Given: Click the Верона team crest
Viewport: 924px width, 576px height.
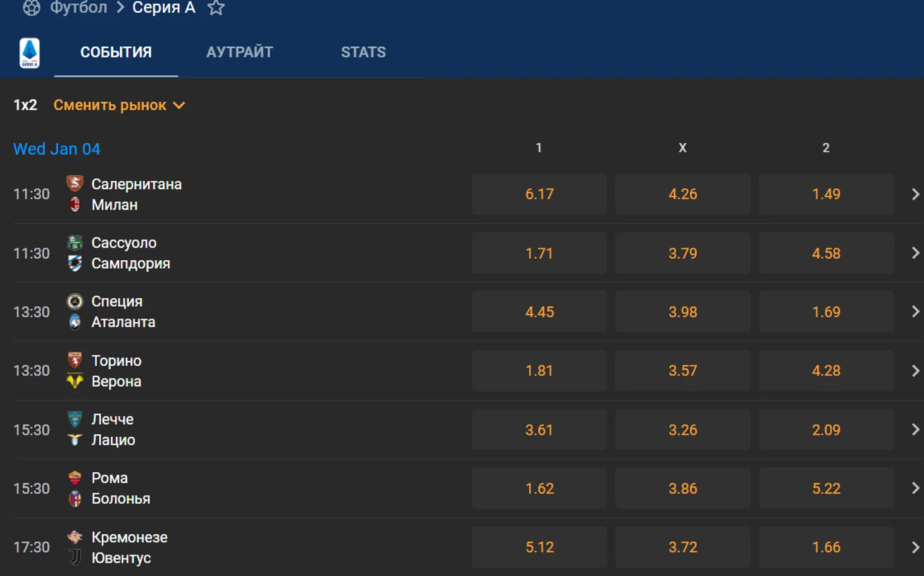Looking at the screenshot, I should 75,381.
